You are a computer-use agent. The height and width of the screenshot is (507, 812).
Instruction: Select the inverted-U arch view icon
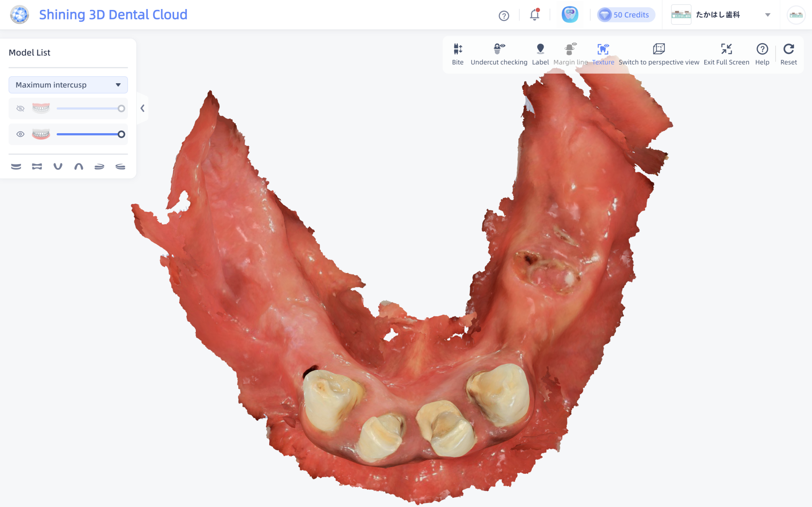tap(79, 166)
